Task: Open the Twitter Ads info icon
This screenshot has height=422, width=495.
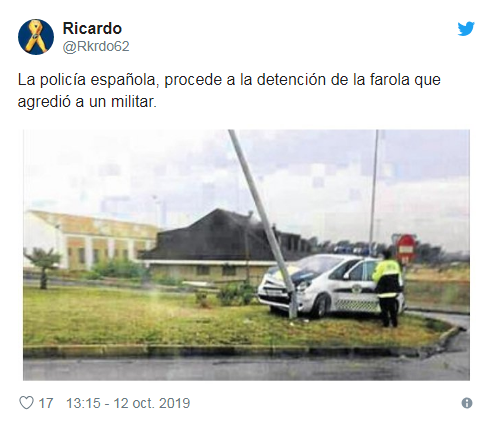Action: pyautogui.click(x=467, y=403)
